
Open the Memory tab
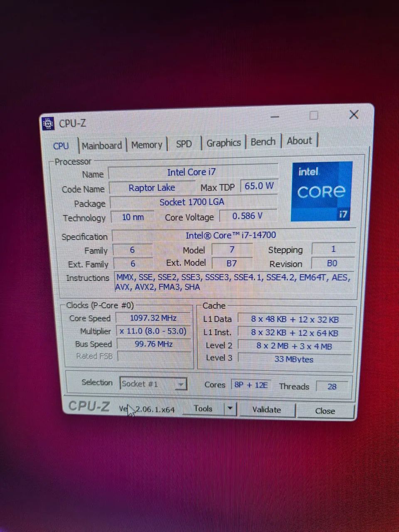click(147, 145)
